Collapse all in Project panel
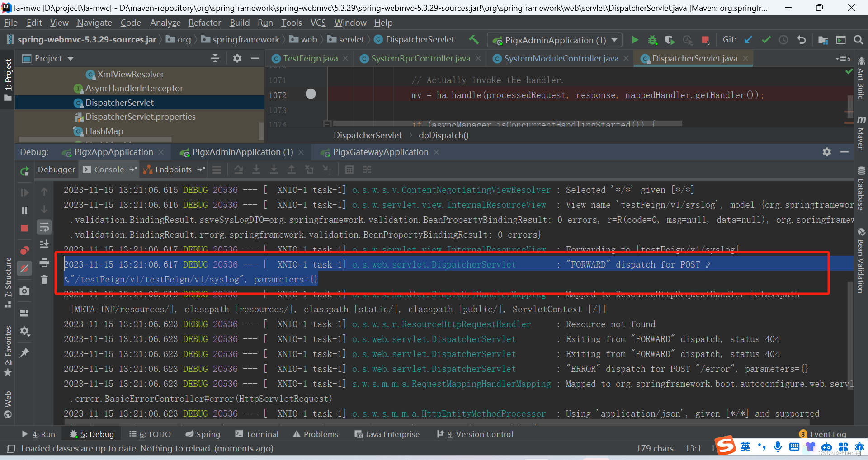 pos(215,58)
